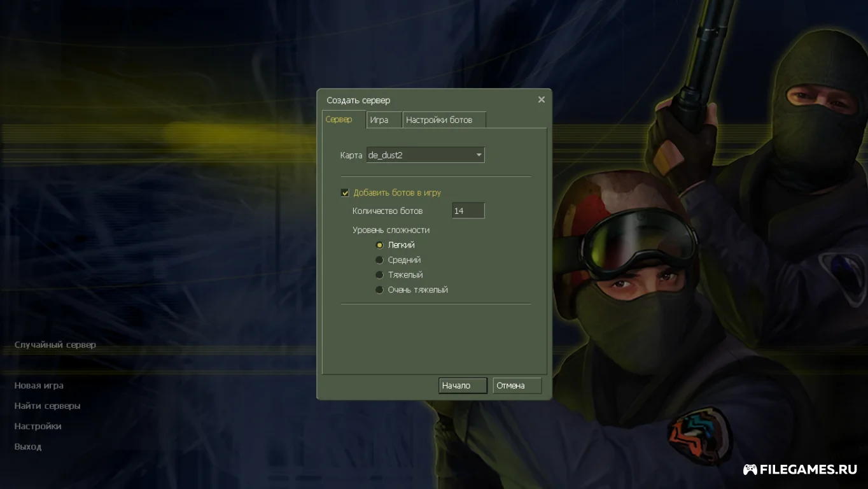This screenshot has width=868, height=489.
Task: Click the Количество ботов input field
Action: 468,211
